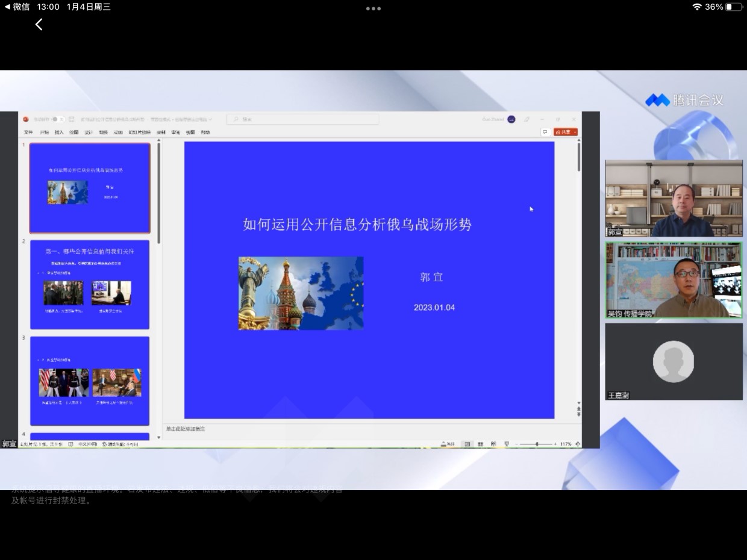Tap the back arrow to leave the livestream

pos(39,25)
